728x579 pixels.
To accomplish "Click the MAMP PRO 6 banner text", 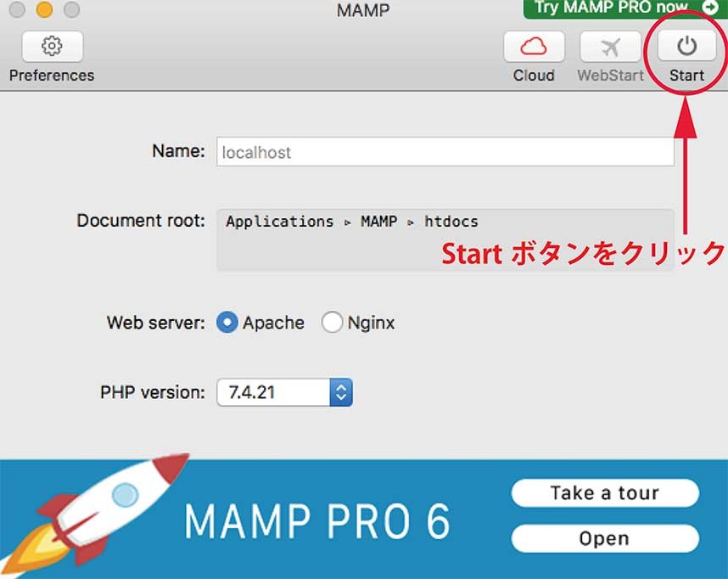I will [316, 521].
